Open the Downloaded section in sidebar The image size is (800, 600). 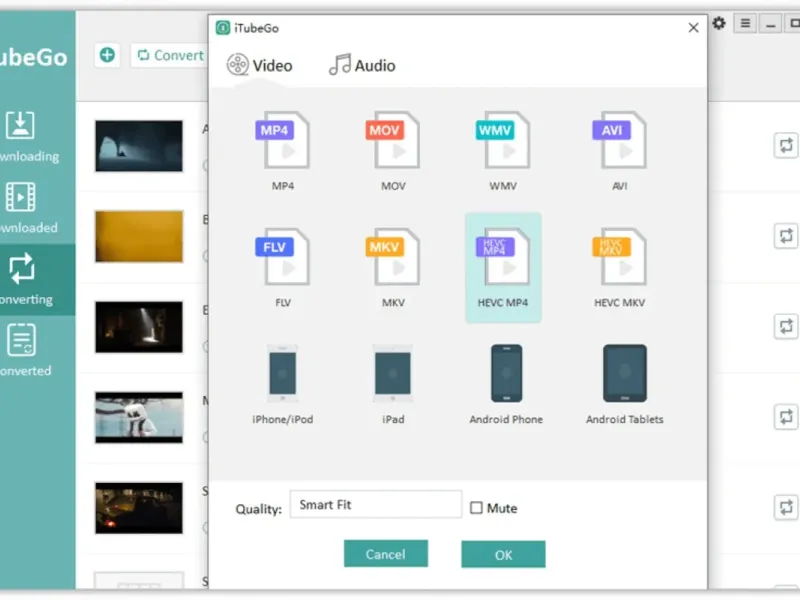point(31,208)
